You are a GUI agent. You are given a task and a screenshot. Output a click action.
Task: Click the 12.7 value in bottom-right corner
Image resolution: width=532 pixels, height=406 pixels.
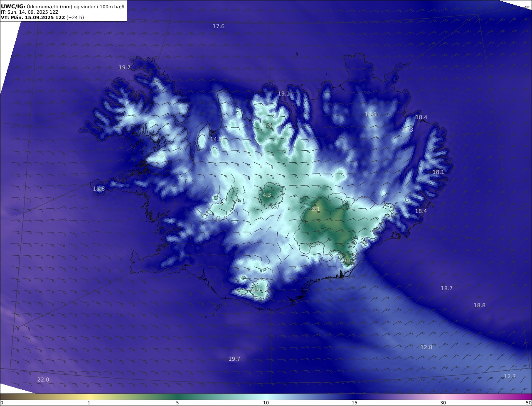point(510,376)
